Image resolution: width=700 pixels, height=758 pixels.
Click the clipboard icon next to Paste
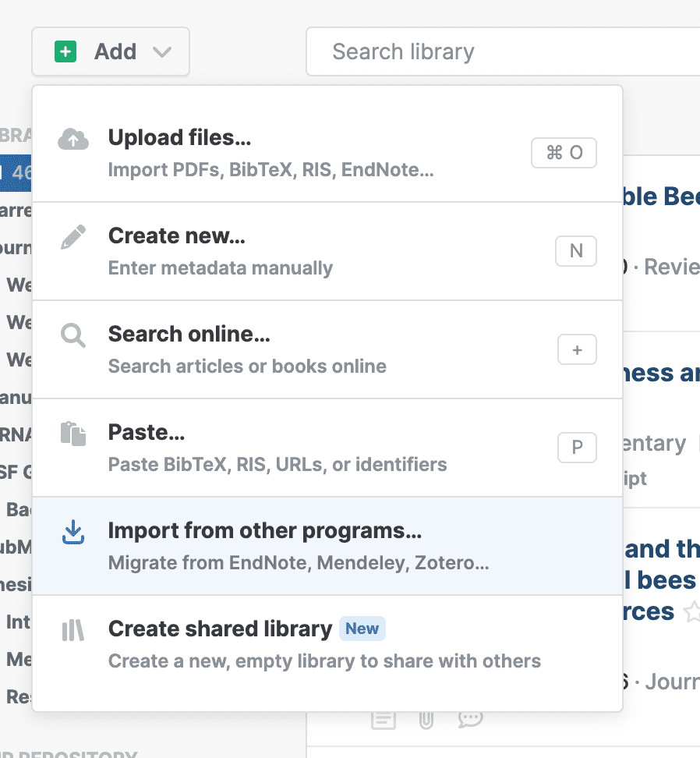tap(73, 434)
